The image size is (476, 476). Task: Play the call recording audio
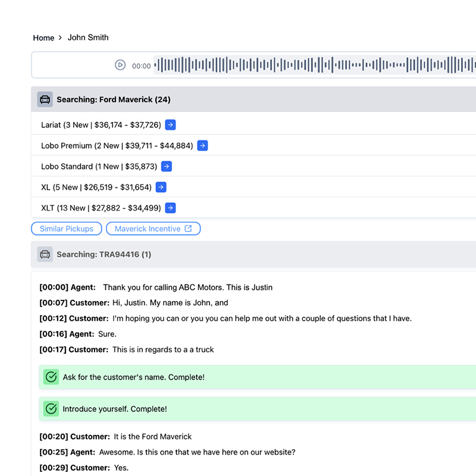120,65
